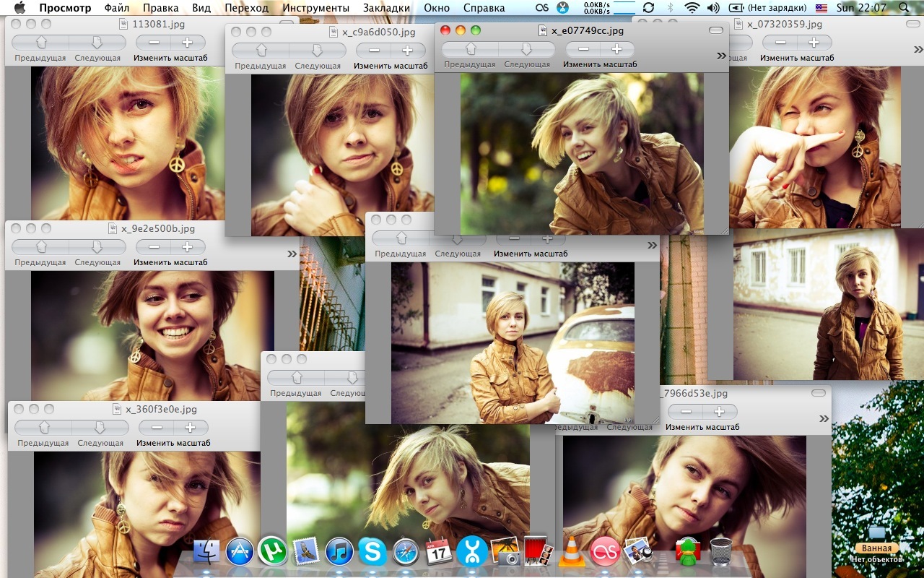Go to next image in x_9e2e500b.jpg window
The width and height of the screenshot is (924, 578).
(97, 247)
